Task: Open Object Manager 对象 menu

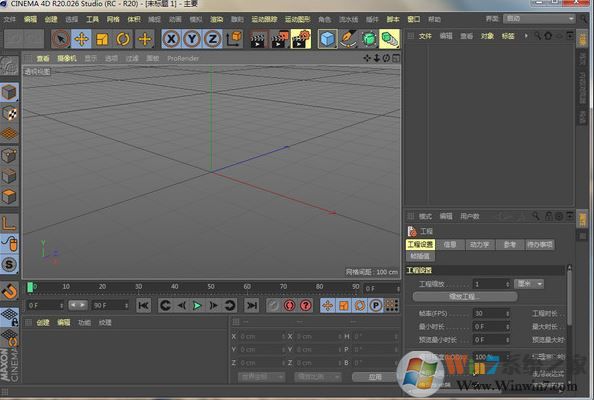Action: 487,36
